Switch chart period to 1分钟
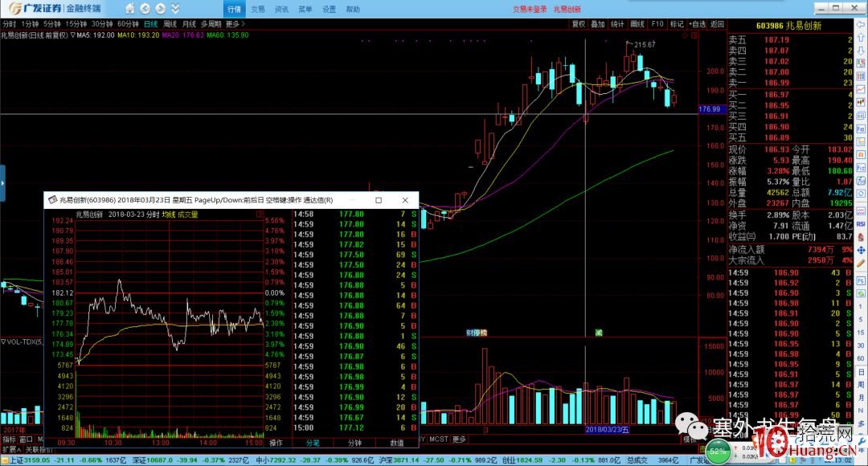Viewport: 868px width, 466px height. (30, 24)
